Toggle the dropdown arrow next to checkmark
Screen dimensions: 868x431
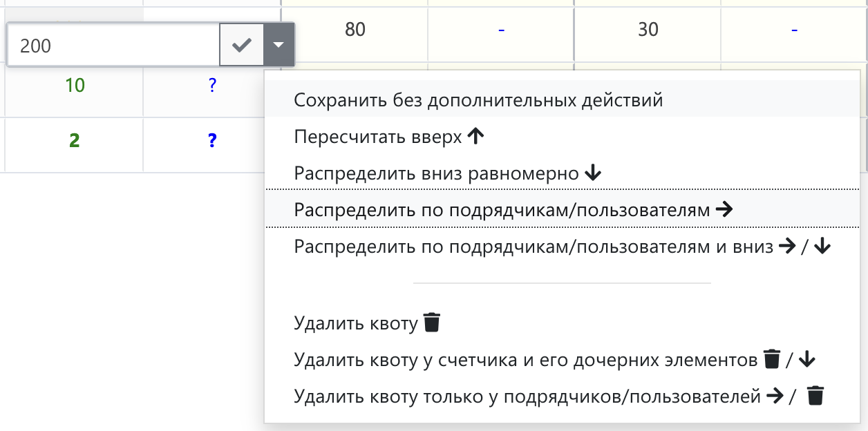tap(279, 45)
